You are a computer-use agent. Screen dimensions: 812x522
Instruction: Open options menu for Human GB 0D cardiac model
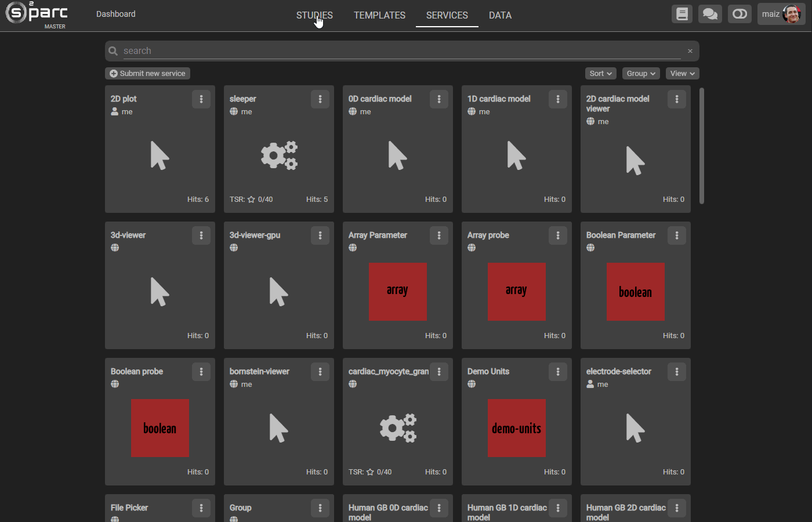point(439,508)
